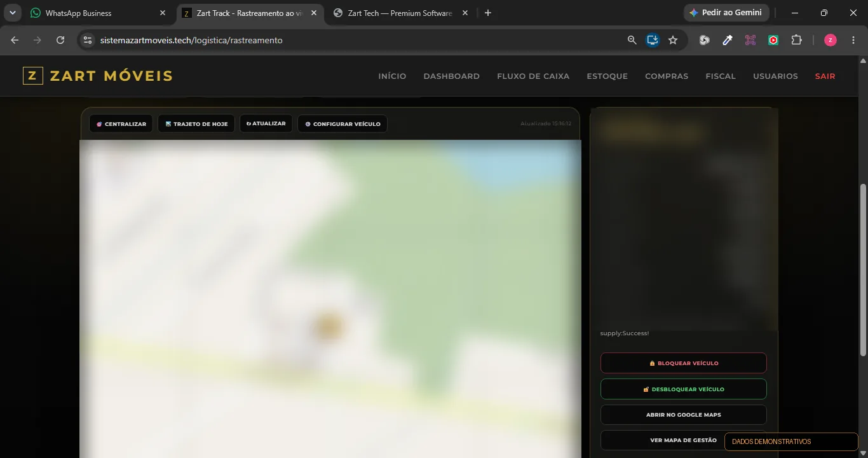Click the eyedropper extension icon
Viewport: 868px width, 458px height.
[728, 40]
